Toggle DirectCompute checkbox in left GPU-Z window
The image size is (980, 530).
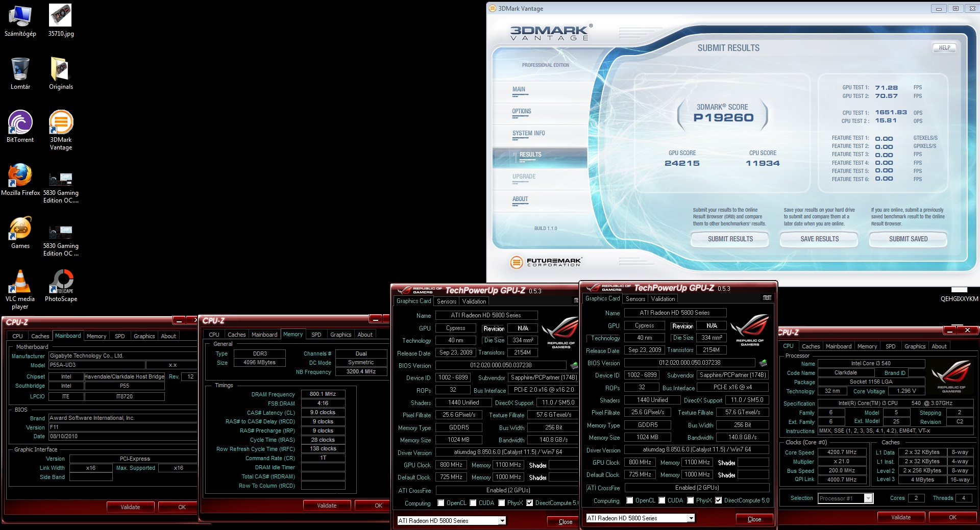[530, 503]
